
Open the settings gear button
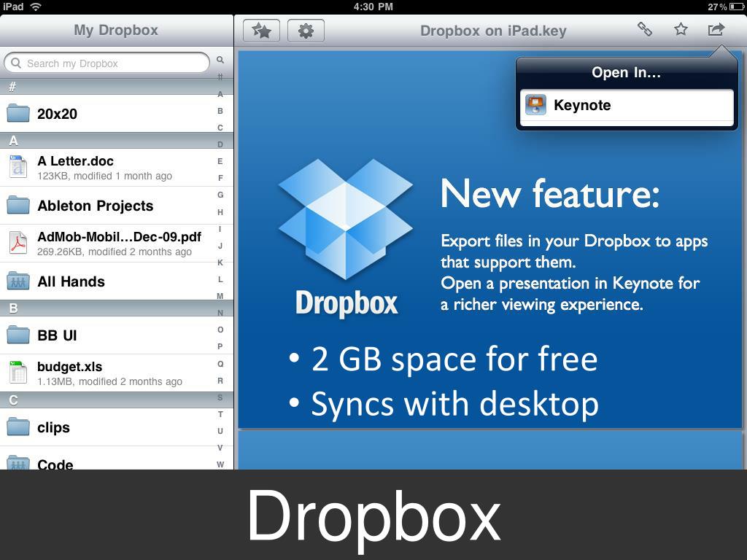pos(306,31)
